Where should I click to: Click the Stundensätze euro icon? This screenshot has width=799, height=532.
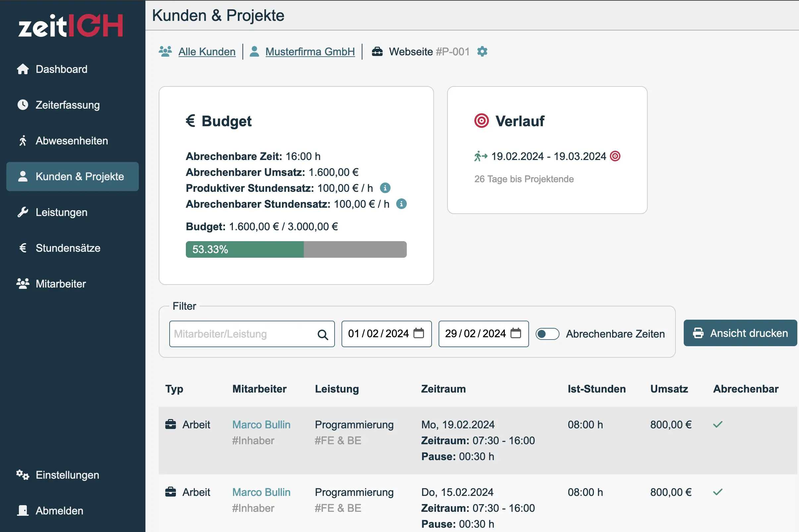click(23, 248)
